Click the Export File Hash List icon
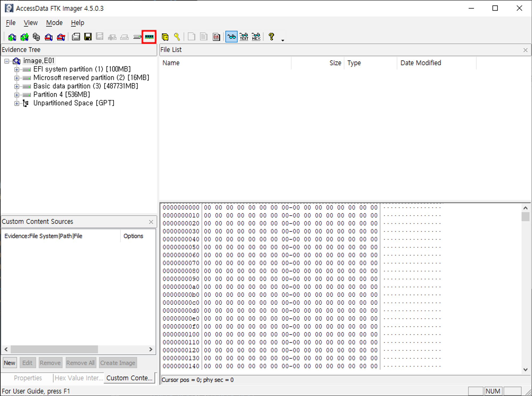Image resolution: width=532 pixels, height=396 pixels. pyautogui.click(x=203, y=37)
